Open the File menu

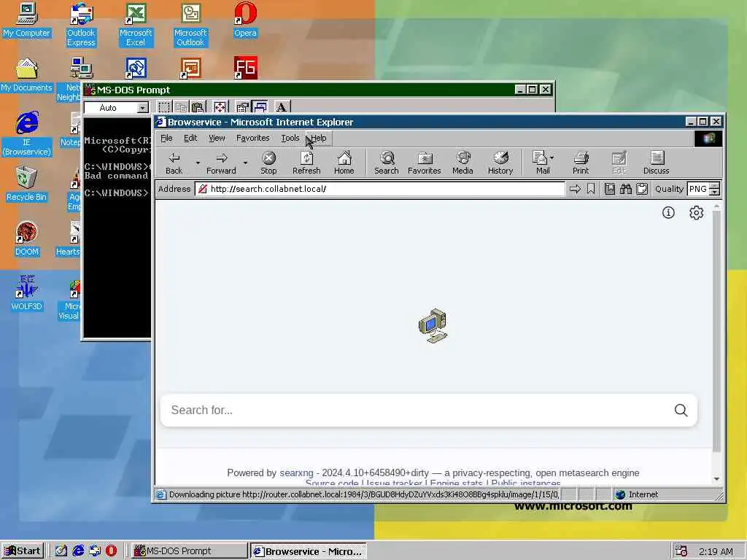tap(167, 138)
